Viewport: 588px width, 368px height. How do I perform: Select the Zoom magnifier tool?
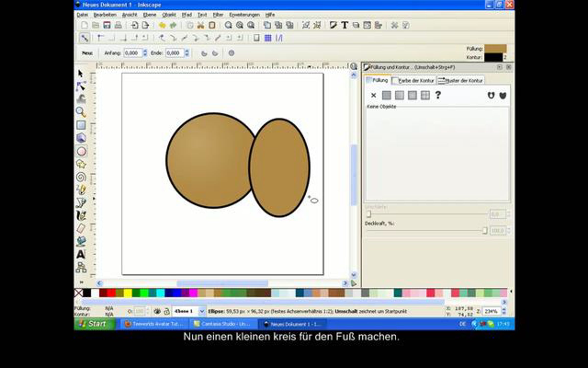81,112
